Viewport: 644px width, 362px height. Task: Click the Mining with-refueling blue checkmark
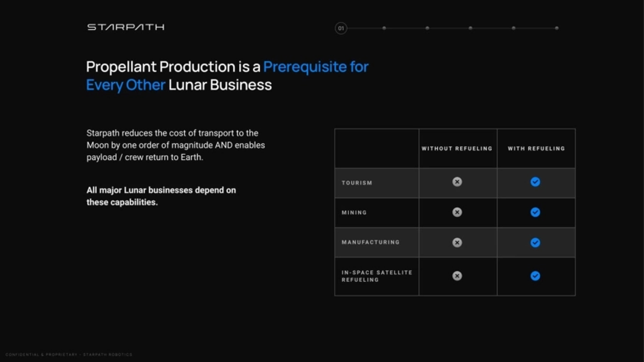[535, 212]
